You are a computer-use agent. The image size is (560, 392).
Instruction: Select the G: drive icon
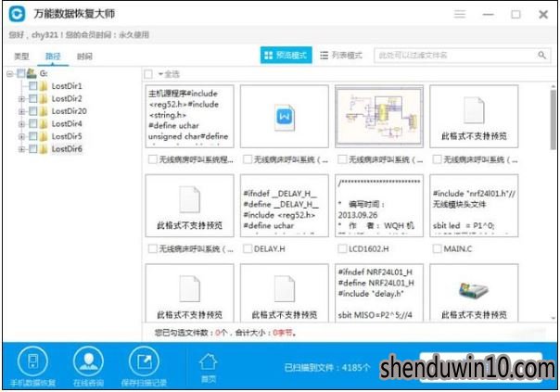coord(32,73)
